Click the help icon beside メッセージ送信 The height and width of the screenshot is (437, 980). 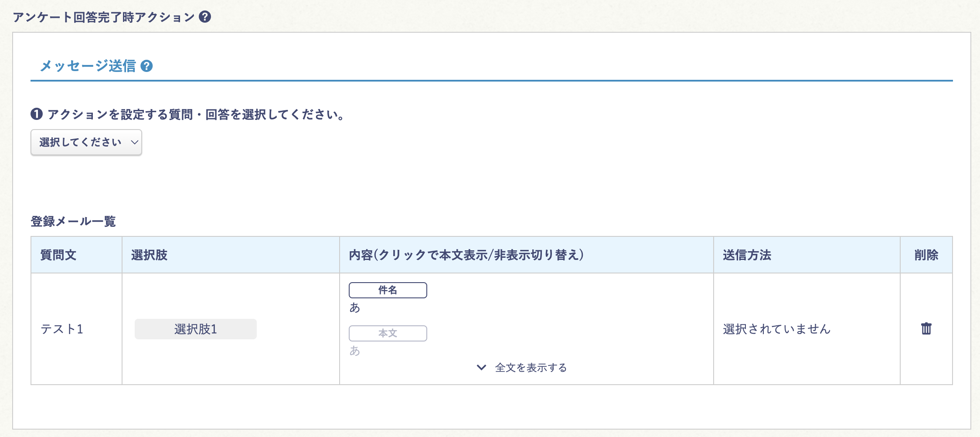(x=146, y=65)
